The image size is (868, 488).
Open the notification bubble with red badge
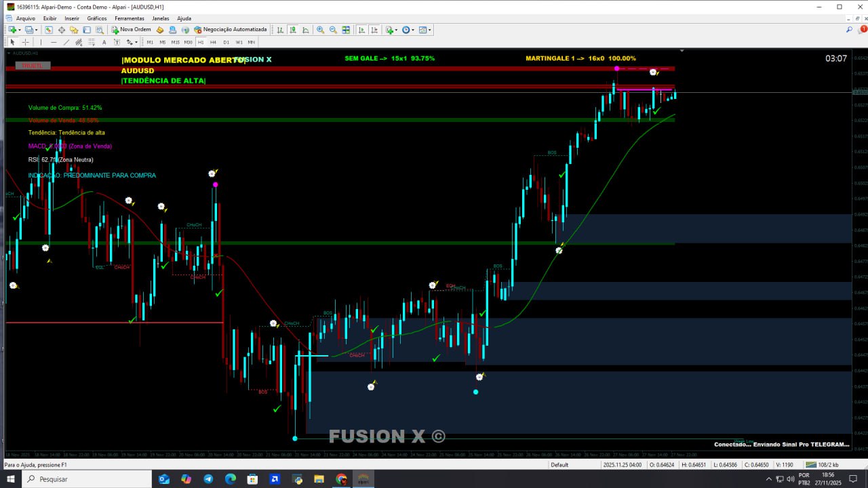click(x=863, y=30)
